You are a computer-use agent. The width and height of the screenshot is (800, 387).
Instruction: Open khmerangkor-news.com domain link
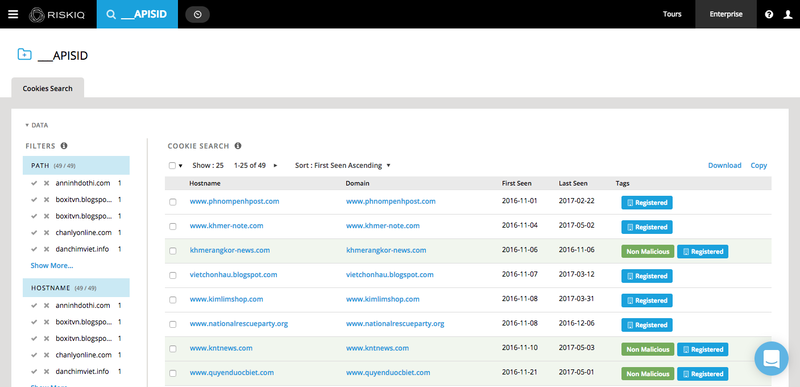386,250
